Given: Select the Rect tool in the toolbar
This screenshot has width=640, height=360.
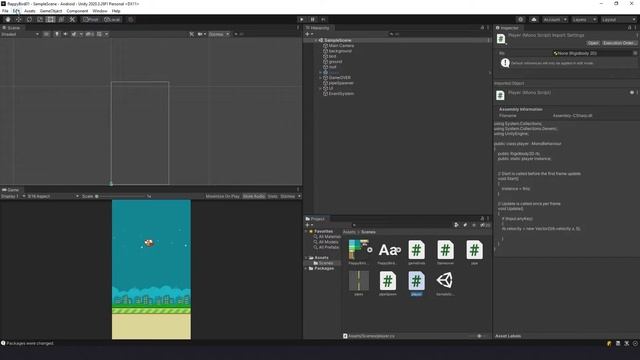Looking at the screenshot, I should pyautogui.click(x=50, y=19).
